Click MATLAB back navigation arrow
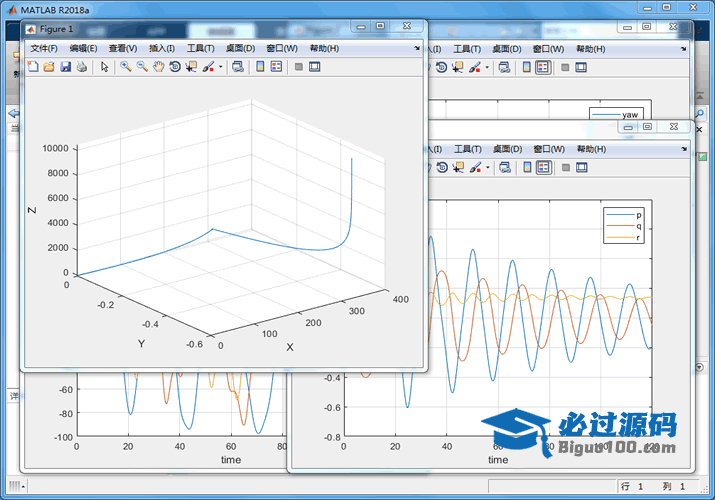The image size is (715, 500). pyautogui.click(x=14, y=113)
